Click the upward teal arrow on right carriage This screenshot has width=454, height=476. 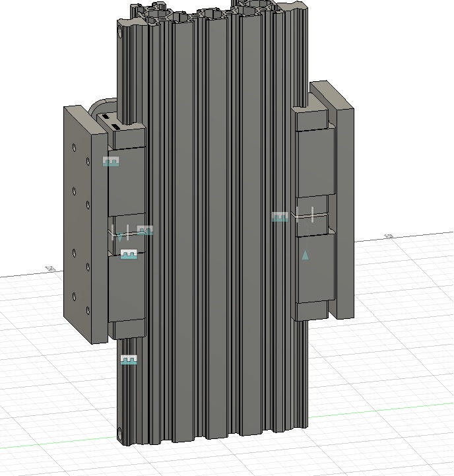tap(305, 255)
